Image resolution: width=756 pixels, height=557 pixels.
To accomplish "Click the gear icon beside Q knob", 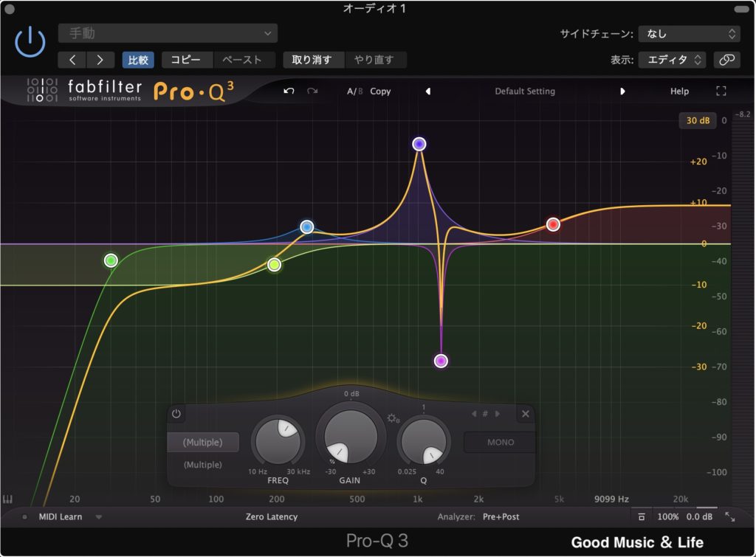I will (x=393, y=418).
